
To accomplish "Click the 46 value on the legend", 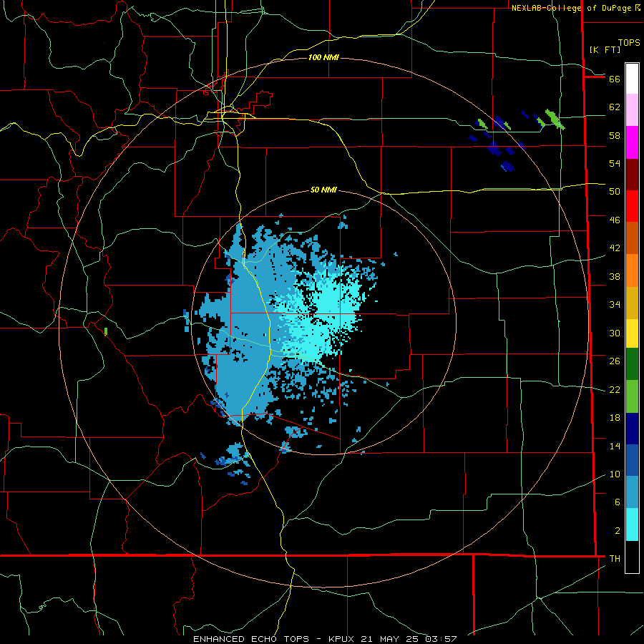I will click(x=615, y=220).
